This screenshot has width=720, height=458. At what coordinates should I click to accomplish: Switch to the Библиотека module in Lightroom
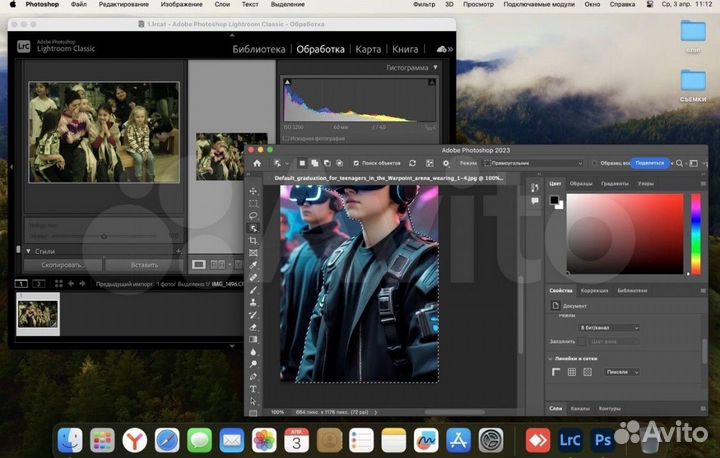[259, 48]
